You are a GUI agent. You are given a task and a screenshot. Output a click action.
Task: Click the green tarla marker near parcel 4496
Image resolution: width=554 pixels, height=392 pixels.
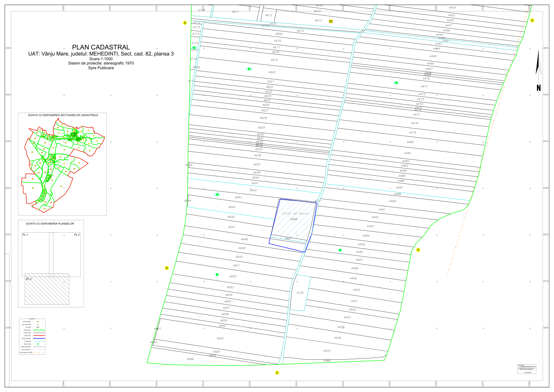pos(340,250)
